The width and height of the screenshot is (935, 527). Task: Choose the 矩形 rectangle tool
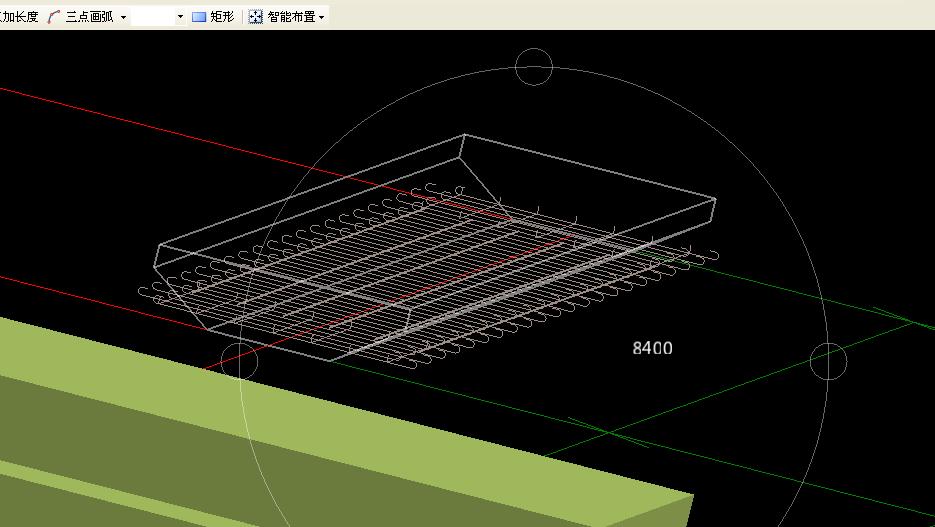[x=213, y=17]
